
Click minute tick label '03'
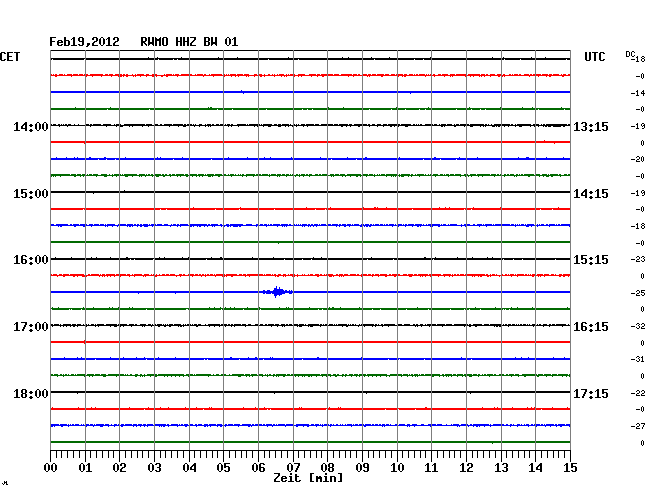pyautogui.click(x=154, y=468)
